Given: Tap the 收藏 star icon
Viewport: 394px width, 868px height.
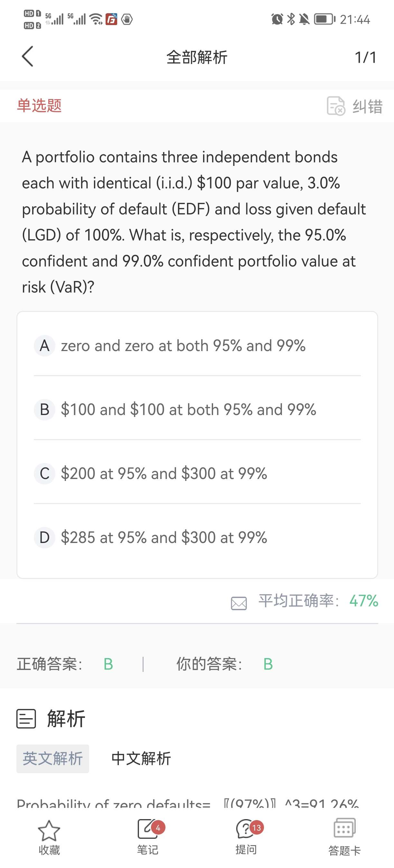Looking at the screenshot, I should pos(49,831).
